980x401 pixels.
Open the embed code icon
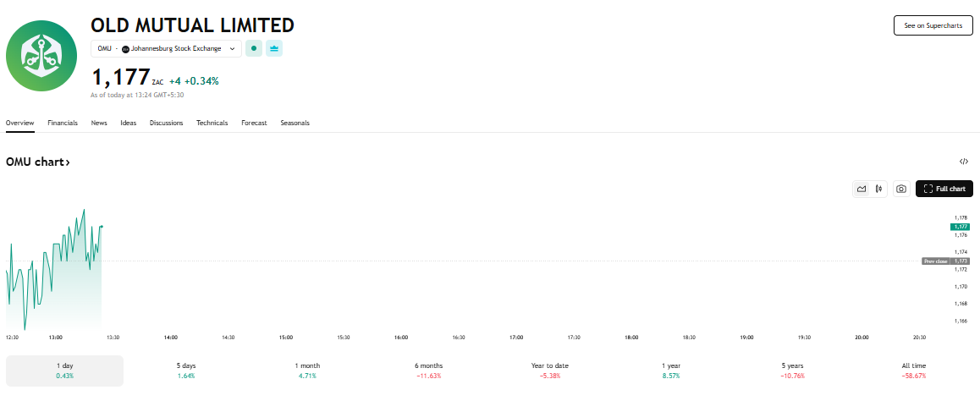pyautogui.click(x=964, y=161)
